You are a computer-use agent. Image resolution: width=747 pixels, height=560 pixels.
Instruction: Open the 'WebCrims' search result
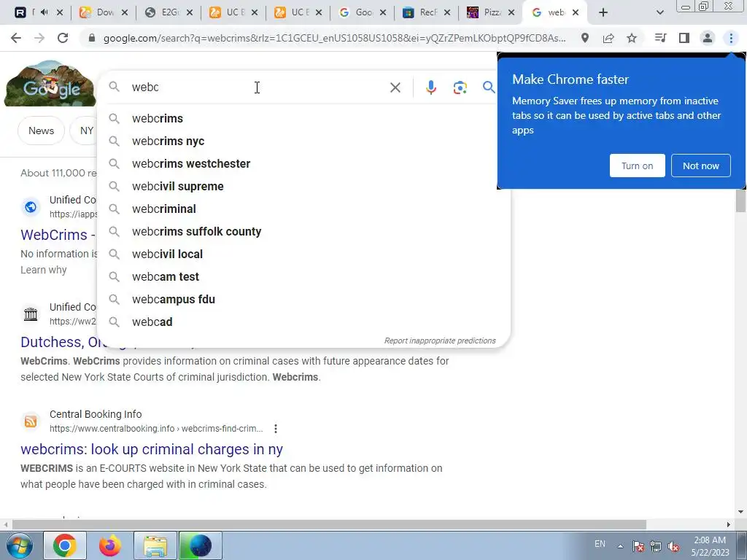pos(58,235)
